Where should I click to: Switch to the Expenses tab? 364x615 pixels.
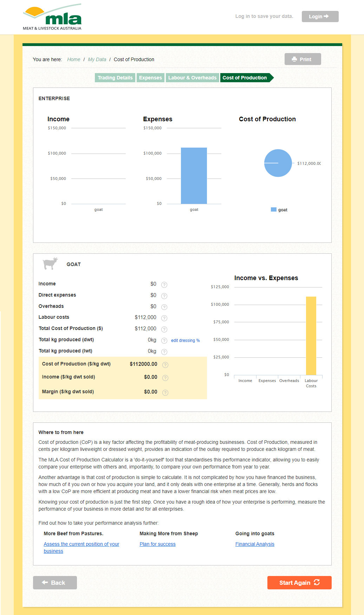[150, 78]
